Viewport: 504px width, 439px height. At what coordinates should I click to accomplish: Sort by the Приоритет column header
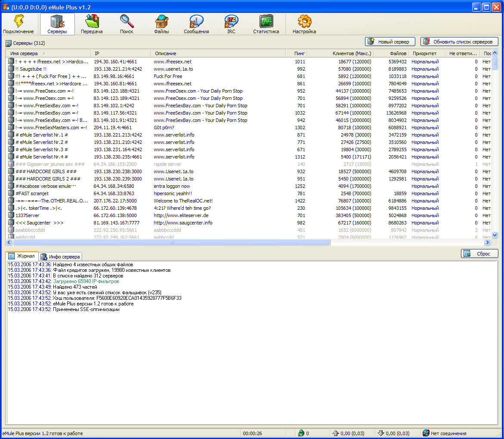click(427, 53)
